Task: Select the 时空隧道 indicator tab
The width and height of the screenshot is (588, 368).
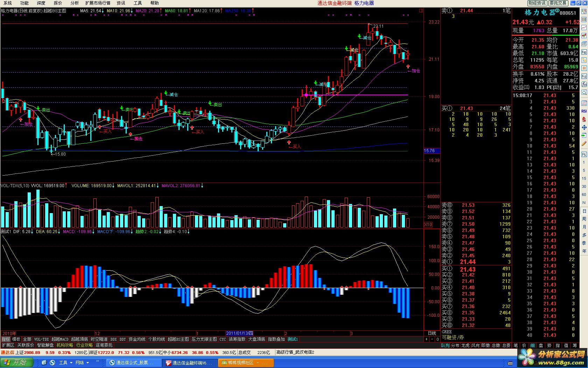Action: pyautogui.click(x=99, y=339)
